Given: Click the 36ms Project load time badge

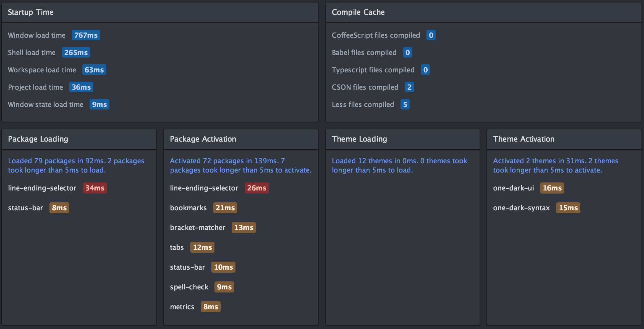Looking at the screenshot, I should pos(81,87).
